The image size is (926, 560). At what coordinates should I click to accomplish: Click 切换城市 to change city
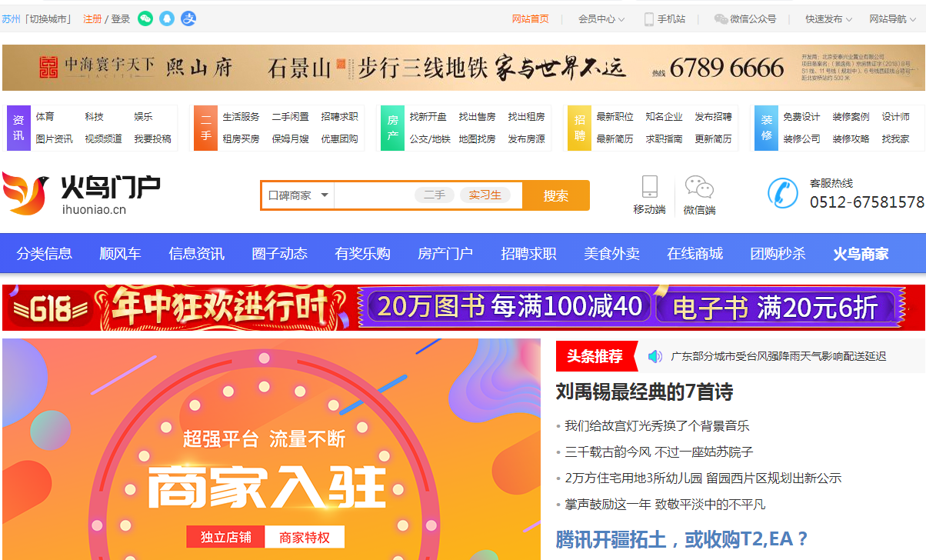click(48, 19)
